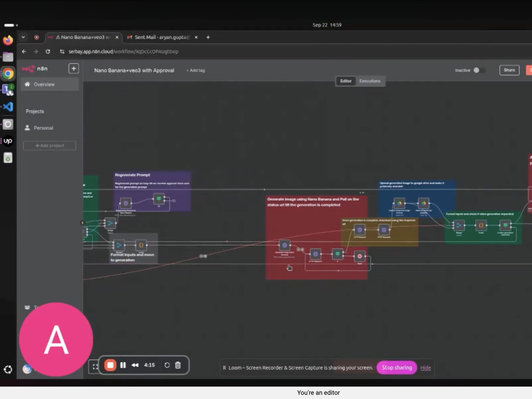This screenshot has height=399, width=532.
Task: Click the browser back arrow
Action: pyautogui.click(x=24, y=52)
